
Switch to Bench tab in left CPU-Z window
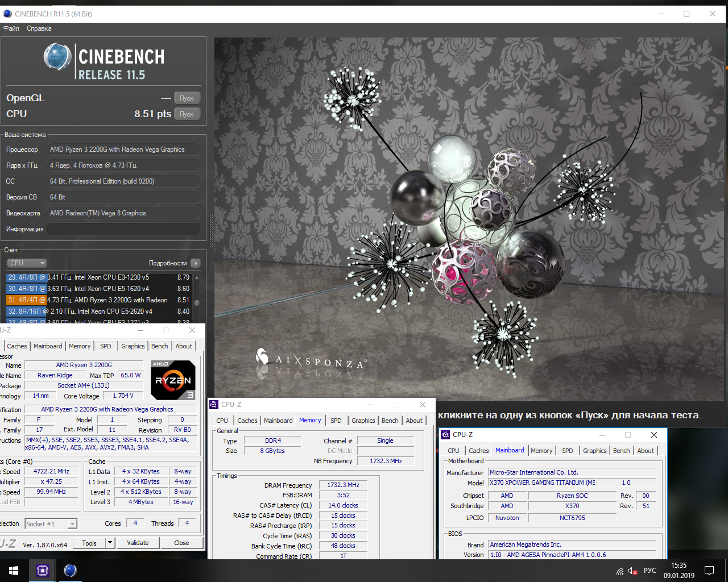coord(160,346)
